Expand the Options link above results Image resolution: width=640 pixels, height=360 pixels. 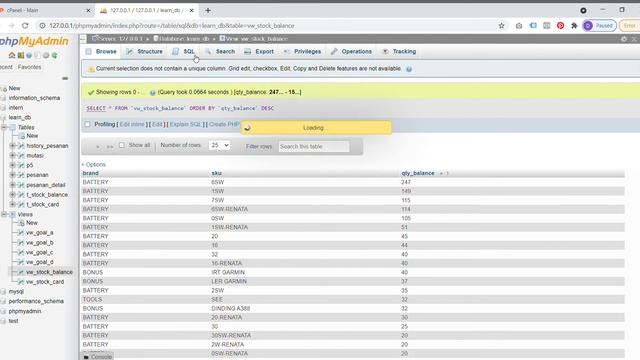[93, 164]
